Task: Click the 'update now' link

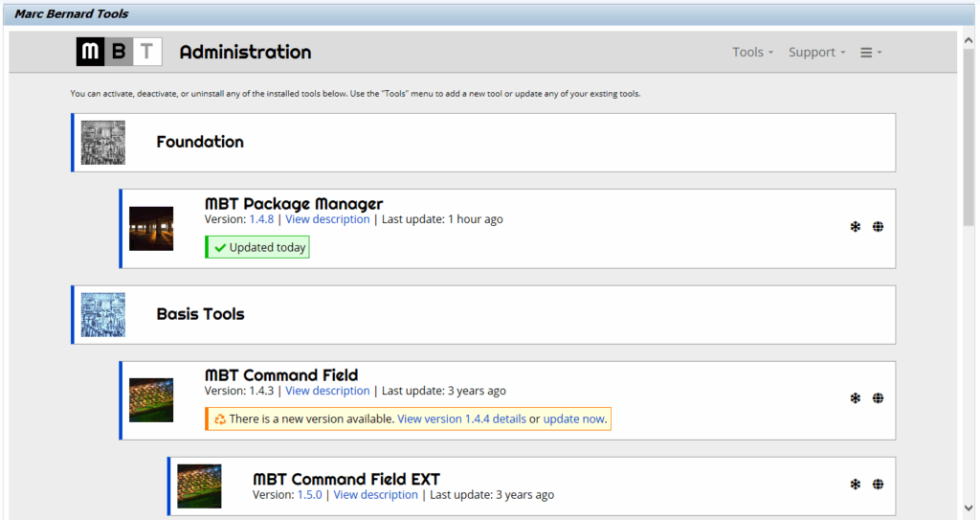Action: (x=573, y=419)
